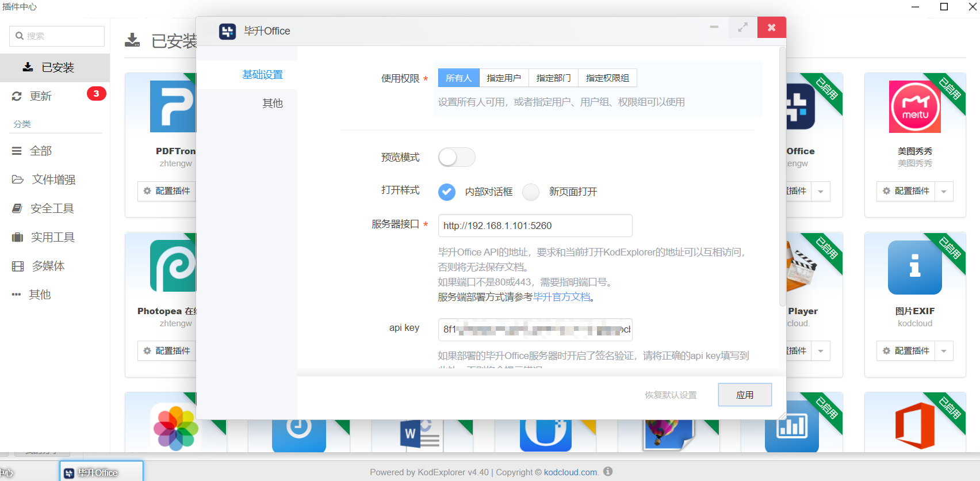Image resolution: width=980 pixels, height=481 pixels.
Task: Click the 已安装 download icon in sidebar
Action: coord(28,67)
